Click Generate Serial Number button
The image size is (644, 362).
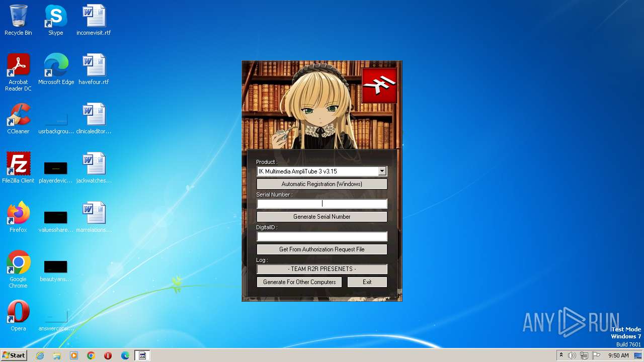pyautogui.click(x=322, y=217)
